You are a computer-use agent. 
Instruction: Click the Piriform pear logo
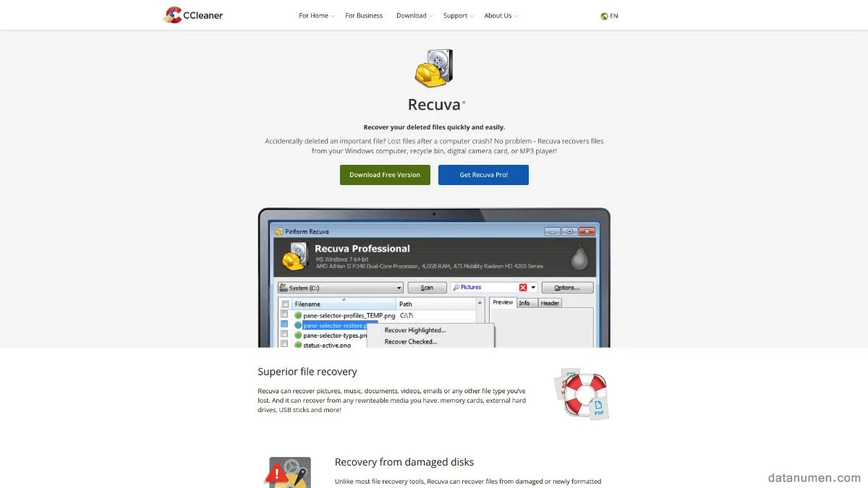[579, 257]
